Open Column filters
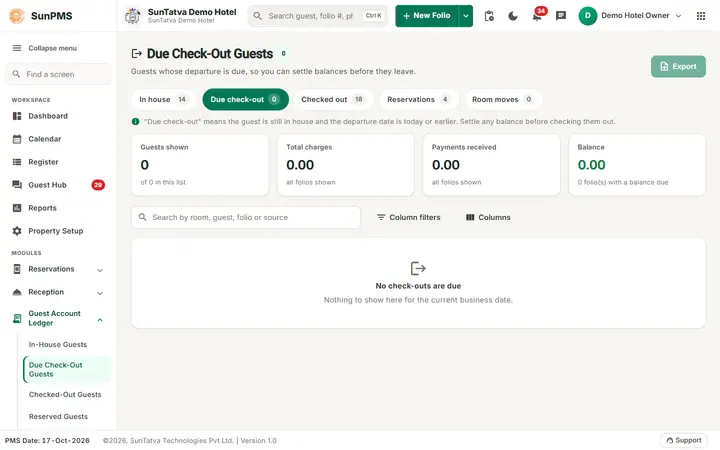 [x=408, y=217]
